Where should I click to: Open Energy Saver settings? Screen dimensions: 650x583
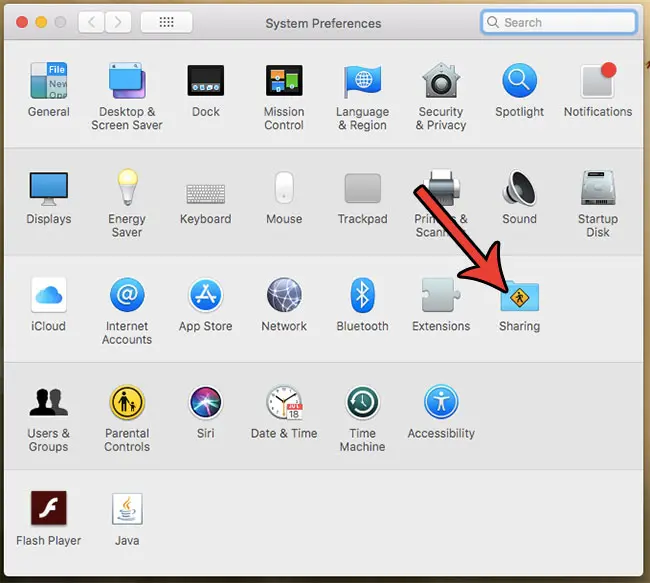coord(127,189)
